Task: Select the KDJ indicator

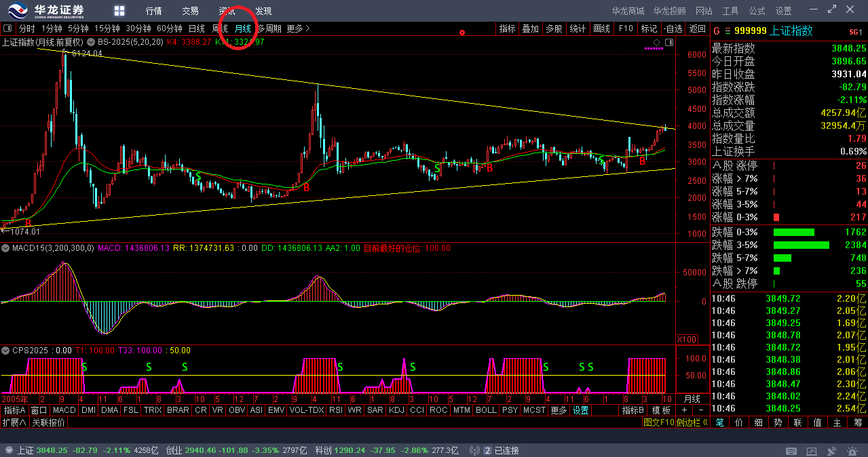Action: coord(396,410)
